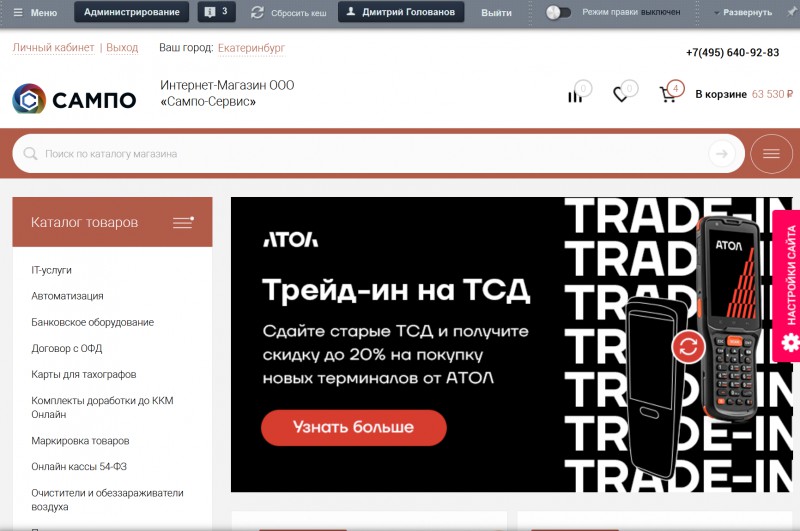800x531 pixels.
Task: Toggle Каталог товаров menu lines icon
Action: pyautogui.click(x=183, y=222)
